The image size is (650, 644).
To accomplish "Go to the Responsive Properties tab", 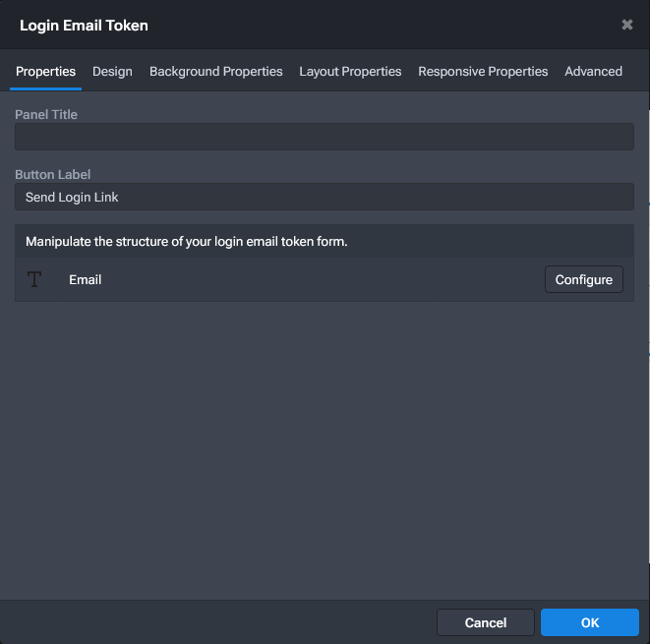I will 483,71.
